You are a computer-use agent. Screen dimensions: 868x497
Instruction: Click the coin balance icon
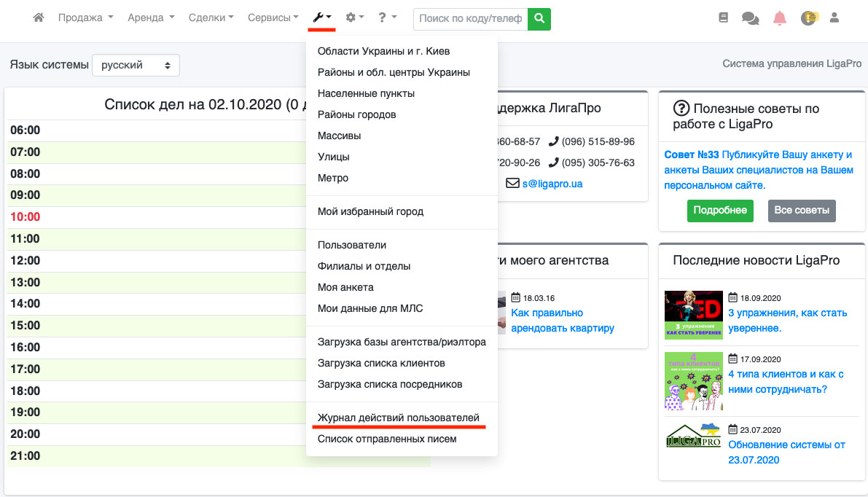pos(808,18)
